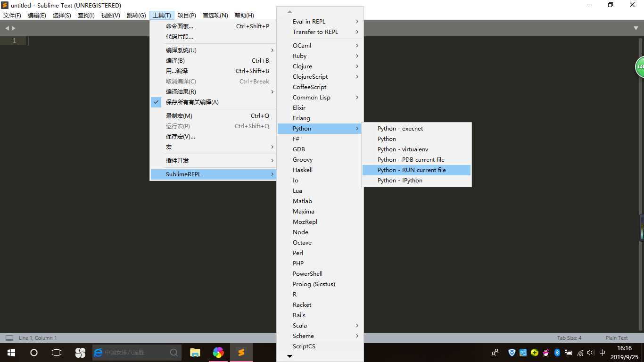644x362 pixels.
Task: Open the 视图(V) menu
Action: [x=110, y=16]
